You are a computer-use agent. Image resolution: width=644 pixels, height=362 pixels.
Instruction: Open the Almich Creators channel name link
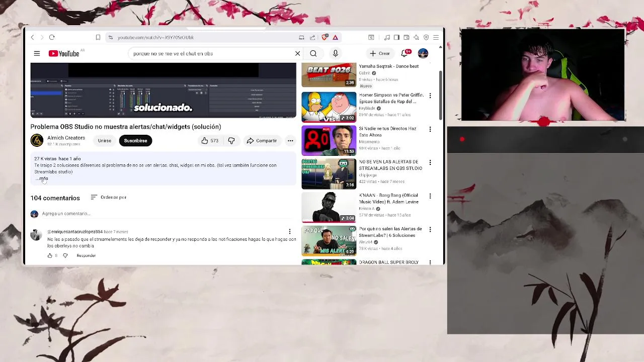[66, 138]
